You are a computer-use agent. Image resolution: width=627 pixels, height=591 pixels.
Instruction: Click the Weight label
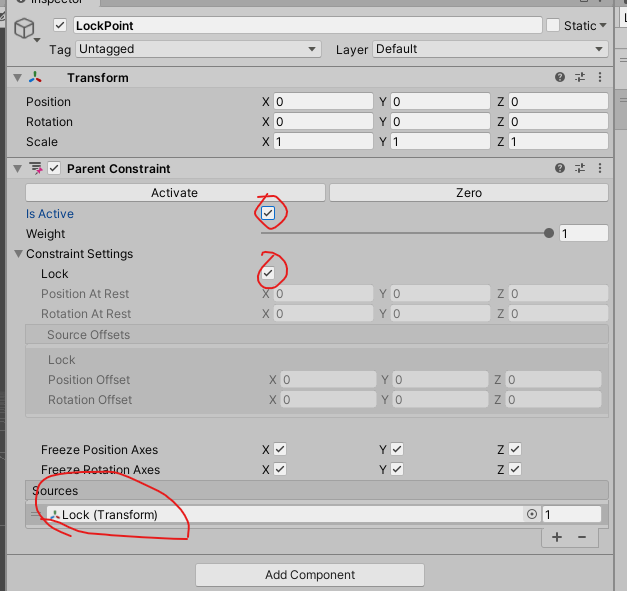click(x=46, y=234)
